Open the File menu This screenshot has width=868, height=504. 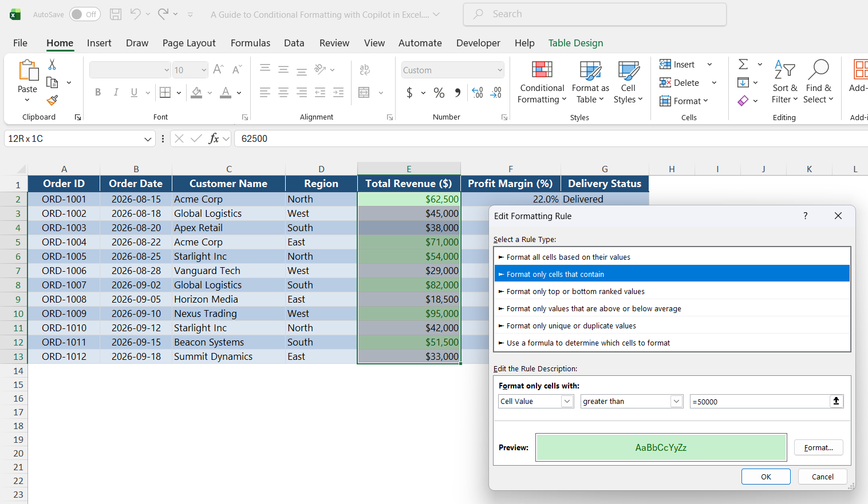(21, 43)
